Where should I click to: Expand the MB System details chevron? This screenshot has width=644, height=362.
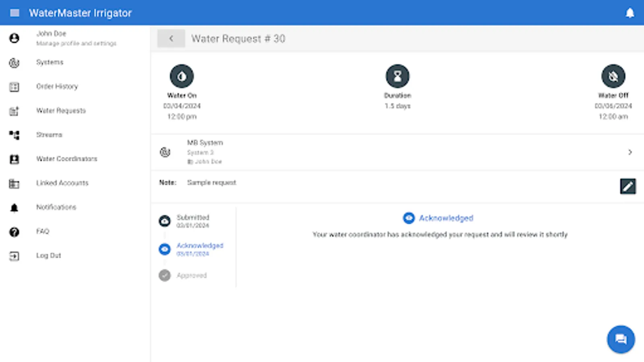click(x=630, y=152)
